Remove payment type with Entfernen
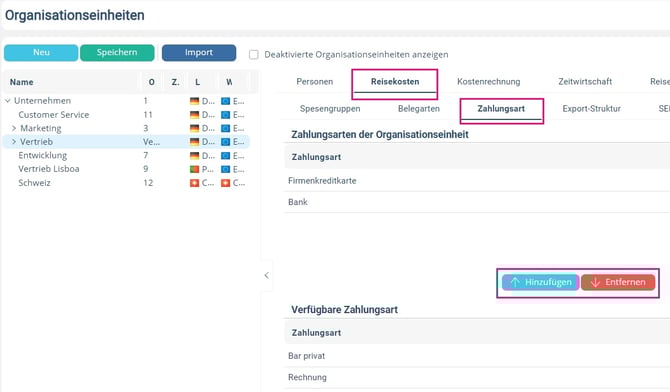670x392 pixels. click(618, 283)
